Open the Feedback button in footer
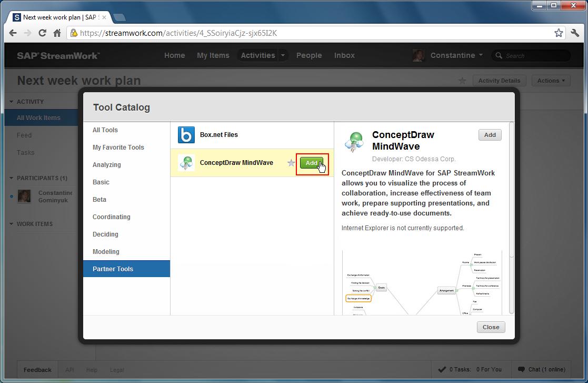The height and width of the screenshot is (383, 588). [x=37, y=370]
